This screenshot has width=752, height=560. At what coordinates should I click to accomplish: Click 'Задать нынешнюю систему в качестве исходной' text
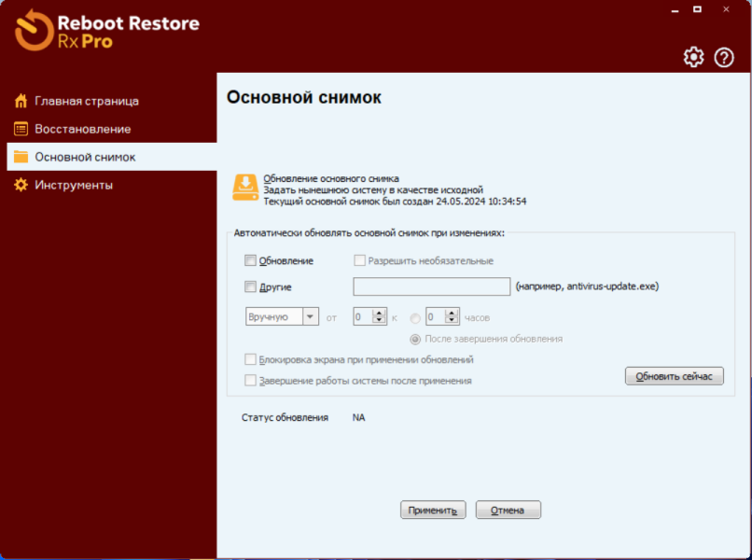click(x=373, y=190)
